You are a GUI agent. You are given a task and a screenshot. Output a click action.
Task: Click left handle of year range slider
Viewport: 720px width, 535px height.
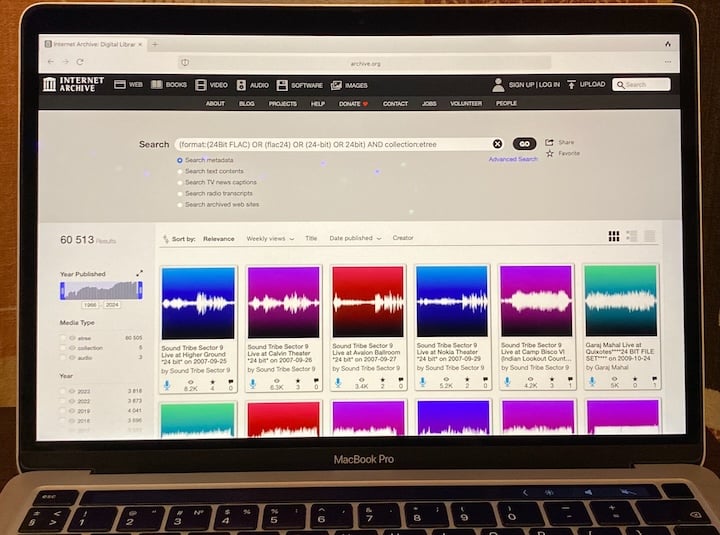(x=62, y=291)
